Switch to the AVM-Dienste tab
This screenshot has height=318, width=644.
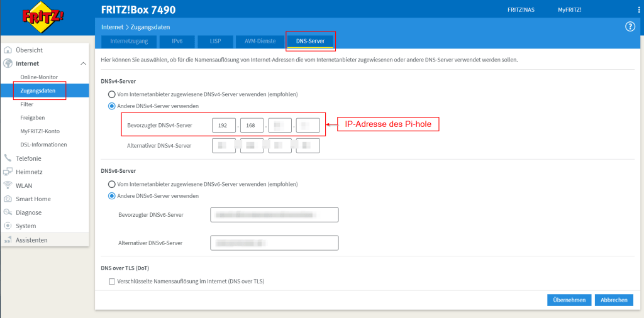[x=255, y=41]
